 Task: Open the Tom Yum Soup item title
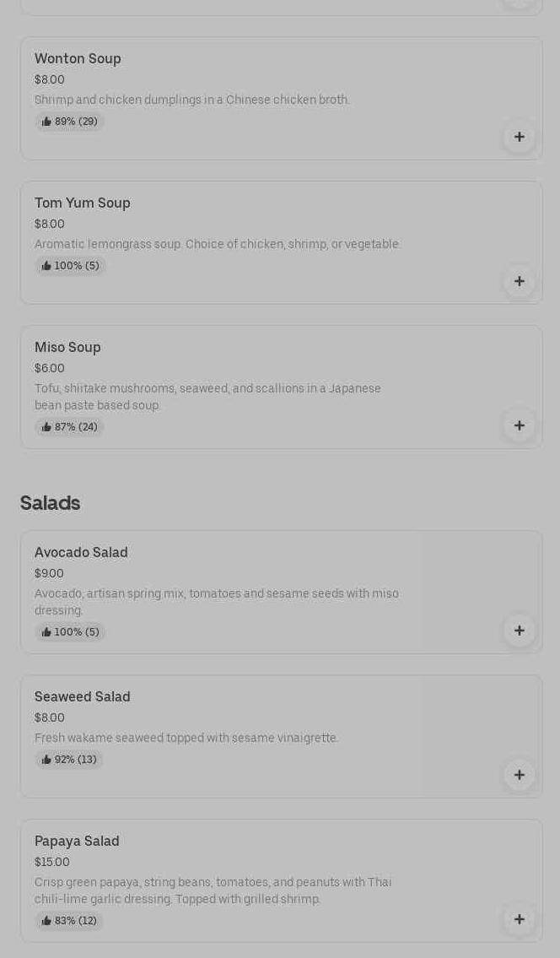click(x=83, y=203)
